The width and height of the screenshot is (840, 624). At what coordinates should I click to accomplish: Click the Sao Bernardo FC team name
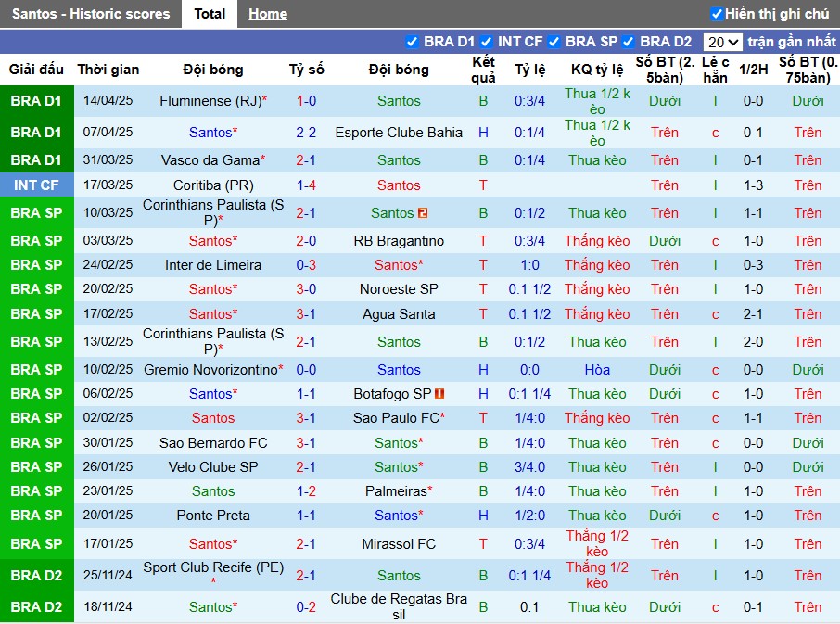pos(213,443)
